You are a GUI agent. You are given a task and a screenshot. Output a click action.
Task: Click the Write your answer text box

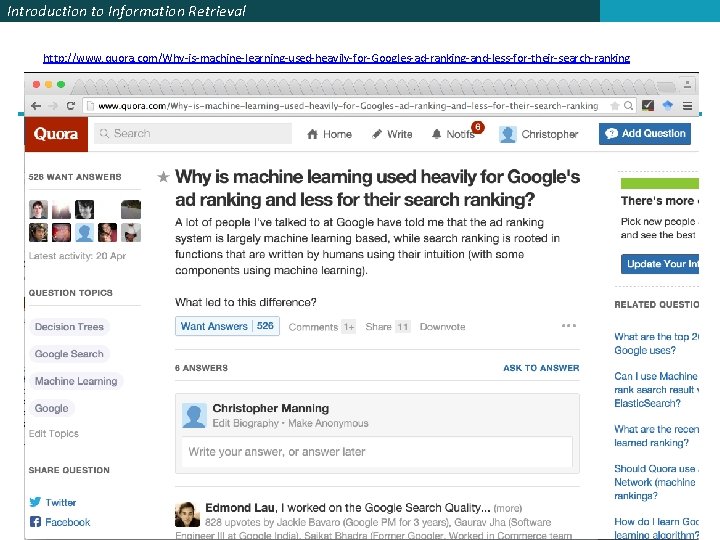(377, 452)
